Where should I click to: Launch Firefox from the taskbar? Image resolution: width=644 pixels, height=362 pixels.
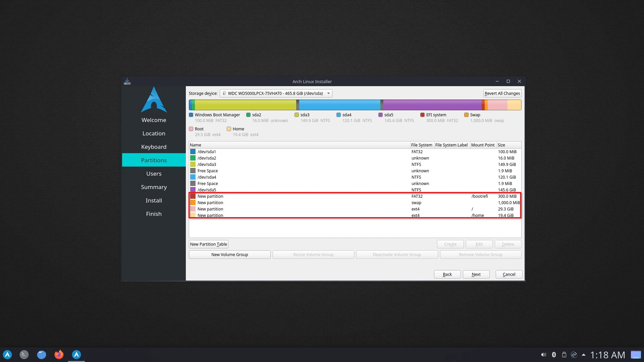pyautogui.click(x=59, y=355)
